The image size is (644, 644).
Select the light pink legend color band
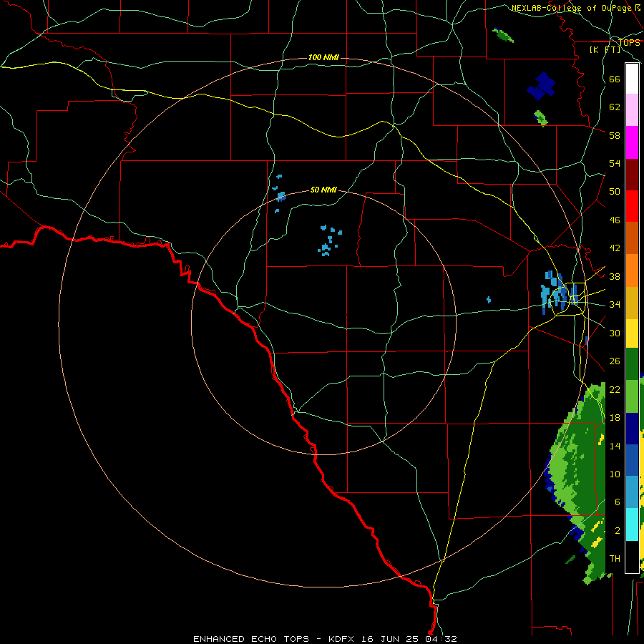point(632,110)
